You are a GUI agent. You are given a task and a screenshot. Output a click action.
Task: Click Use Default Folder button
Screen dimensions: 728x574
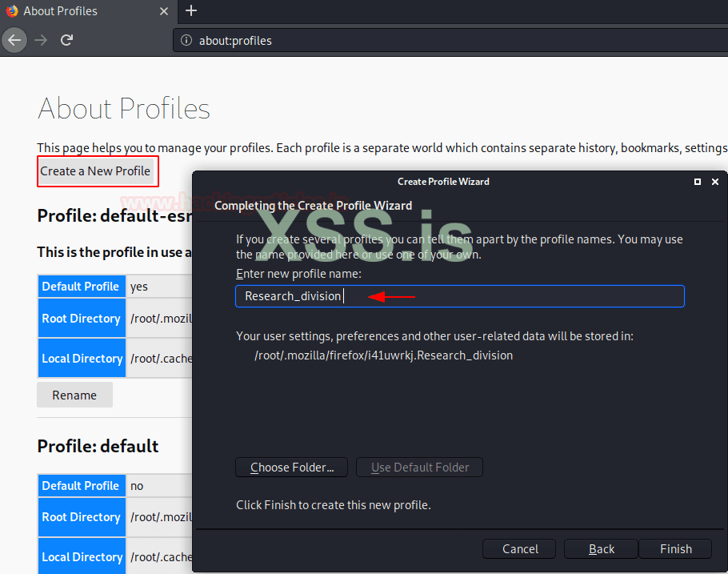(x=420, y=467)
